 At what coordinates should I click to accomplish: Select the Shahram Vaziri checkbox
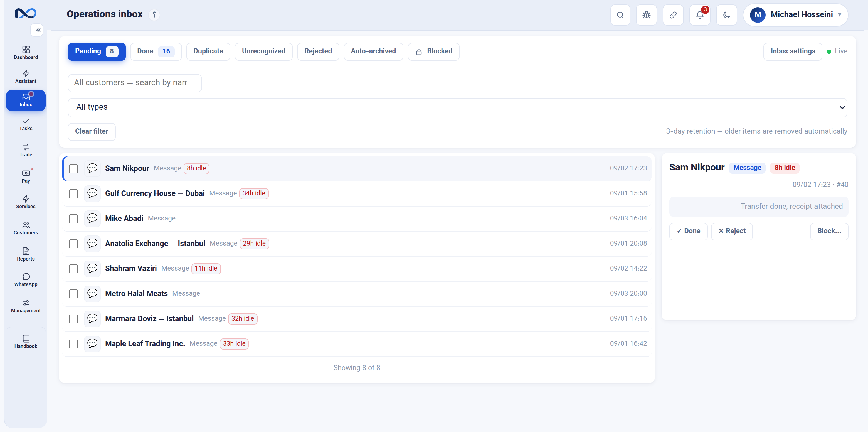[73, 269]
